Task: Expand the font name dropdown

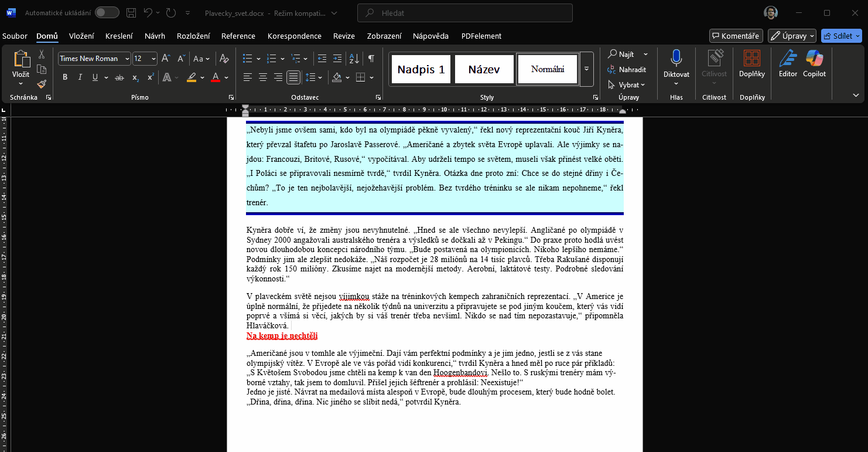Action: (x=125, y=59)
